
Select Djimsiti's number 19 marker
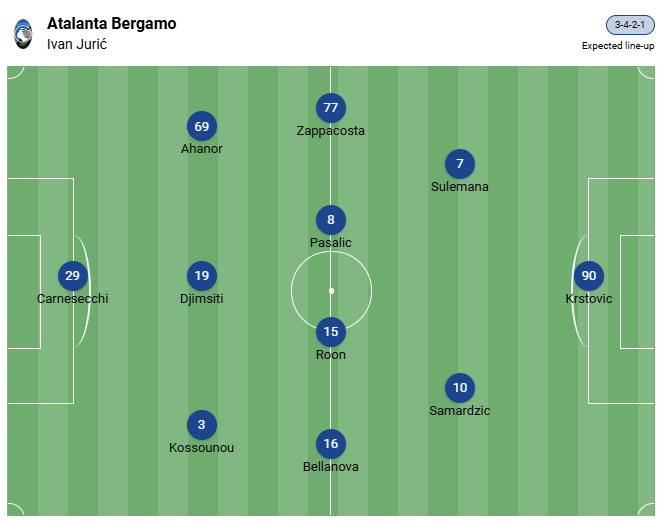pyautogui.click(x=202, y=276)
